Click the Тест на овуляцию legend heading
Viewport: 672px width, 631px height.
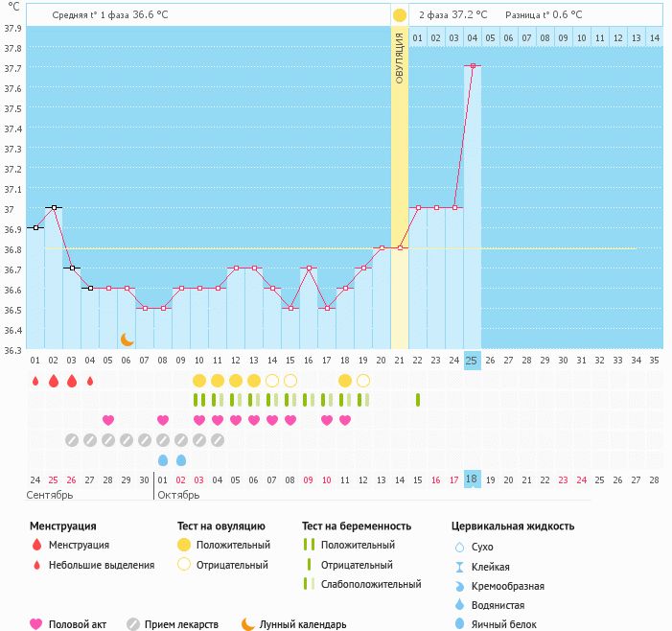[221, 526]
